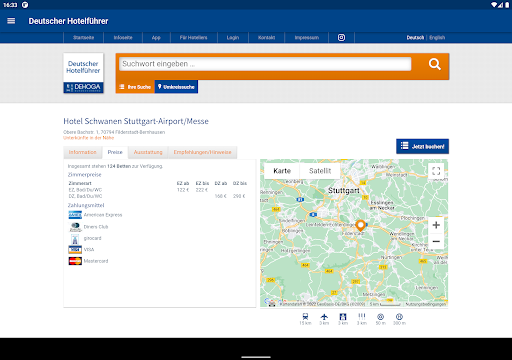
Task: Open the Instagram icon link
Action: [341, 38]
